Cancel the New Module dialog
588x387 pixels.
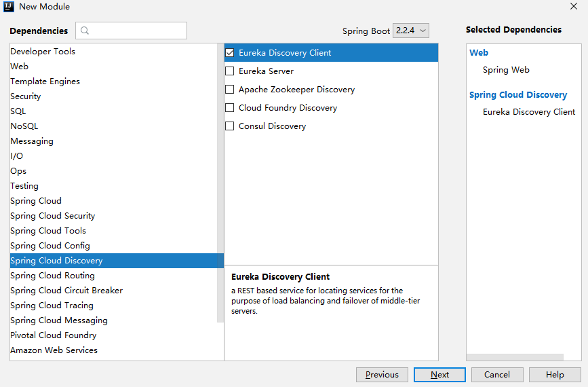pos(497,375)
